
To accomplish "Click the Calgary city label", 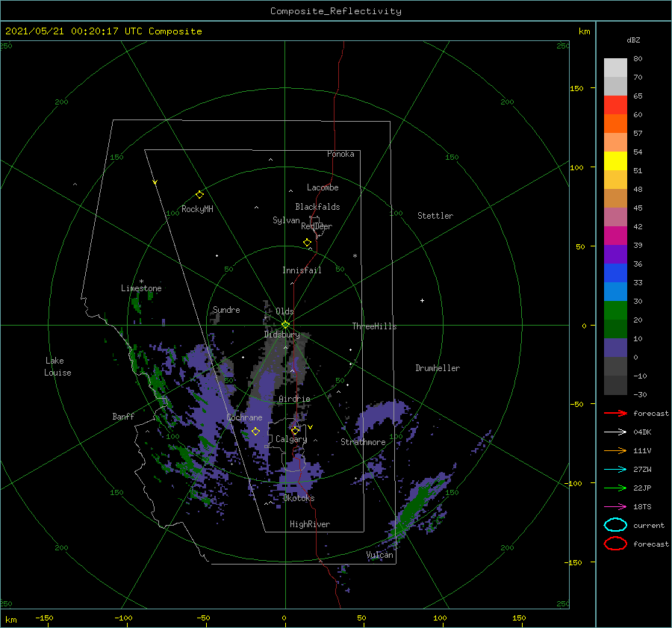I will click(x=291, y=439).
